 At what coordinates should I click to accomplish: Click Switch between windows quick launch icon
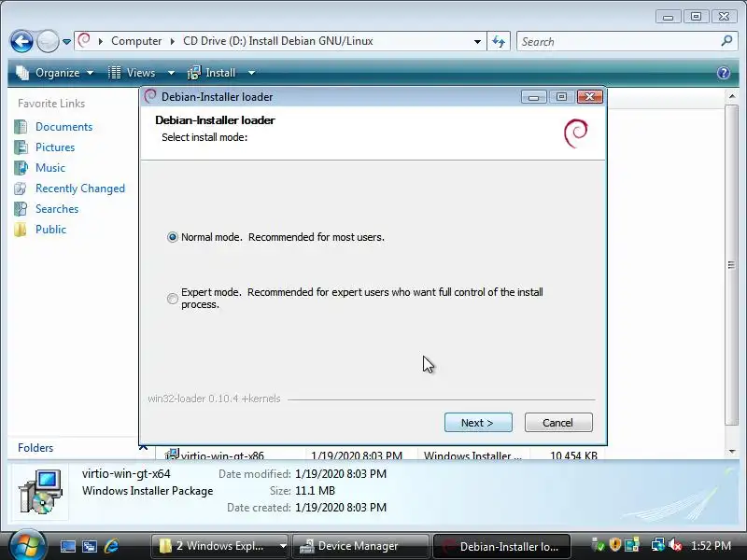coord(90,546)
